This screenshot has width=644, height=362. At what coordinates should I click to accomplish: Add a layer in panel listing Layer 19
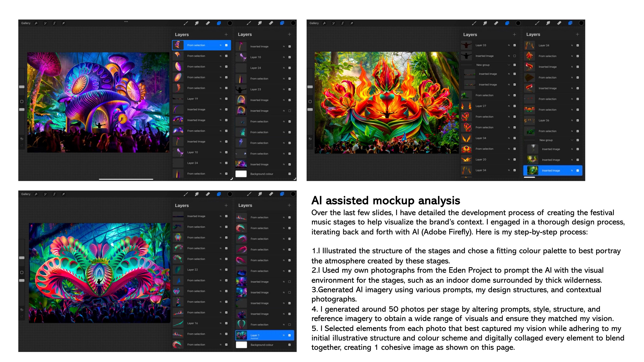point(226,35)
